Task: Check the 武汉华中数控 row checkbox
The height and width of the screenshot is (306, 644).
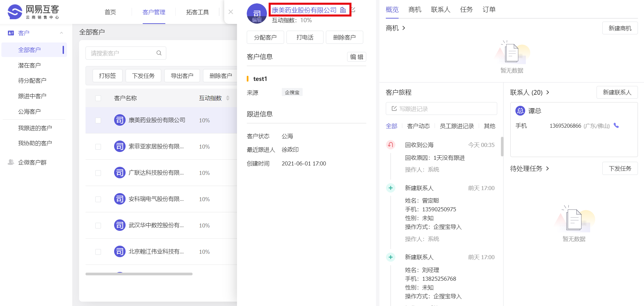Action: click(x=98, y=225)
